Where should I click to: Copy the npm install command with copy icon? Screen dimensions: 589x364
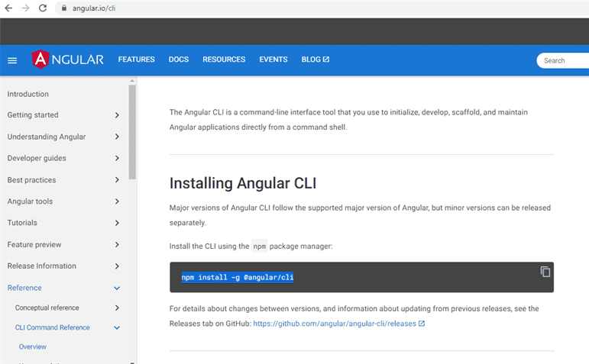545,272
